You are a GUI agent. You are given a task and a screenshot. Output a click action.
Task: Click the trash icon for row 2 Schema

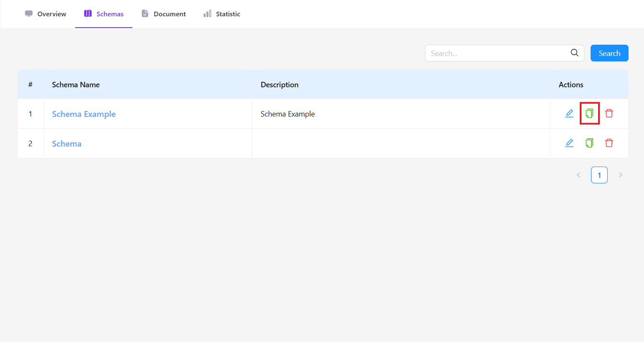609,143
